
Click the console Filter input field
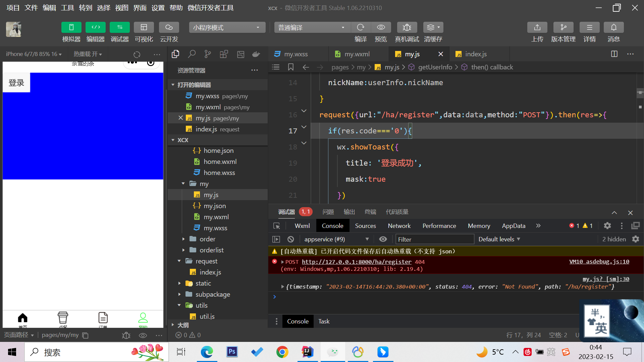434,239
